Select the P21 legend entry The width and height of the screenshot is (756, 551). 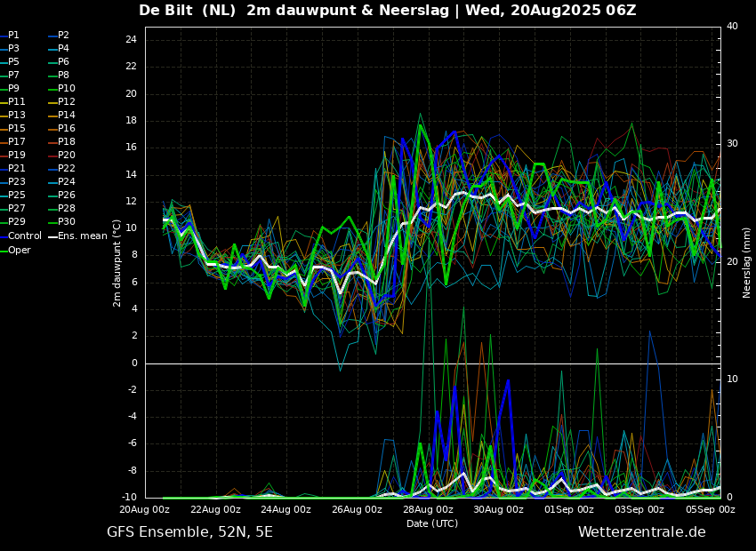point(12,169)
